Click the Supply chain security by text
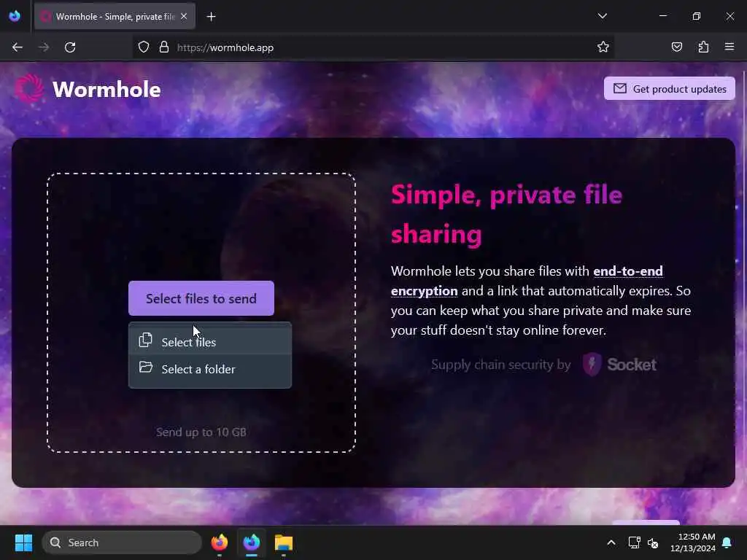This screenshot has height=560, width=747. [500, 365]
